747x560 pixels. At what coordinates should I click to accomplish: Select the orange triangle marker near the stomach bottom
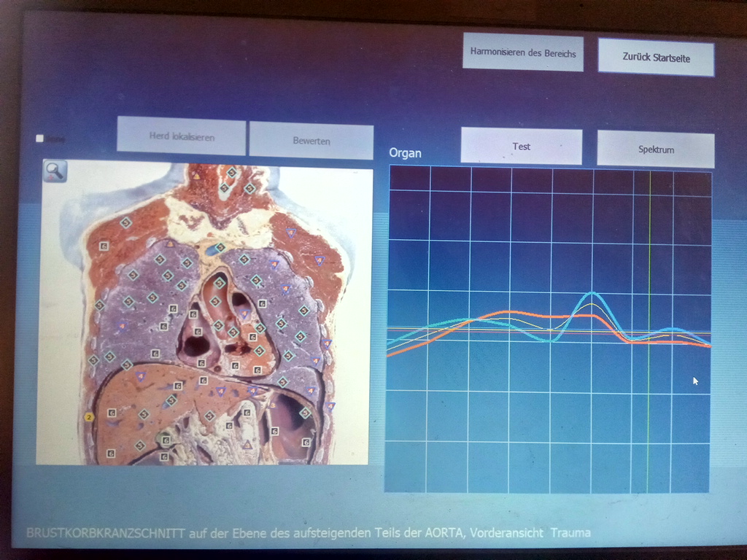coord(247,444)
